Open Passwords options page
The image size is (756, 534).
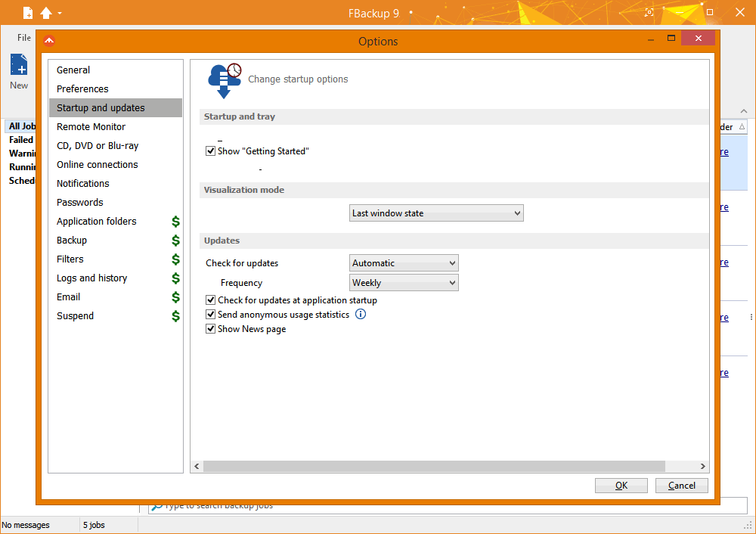116,202
